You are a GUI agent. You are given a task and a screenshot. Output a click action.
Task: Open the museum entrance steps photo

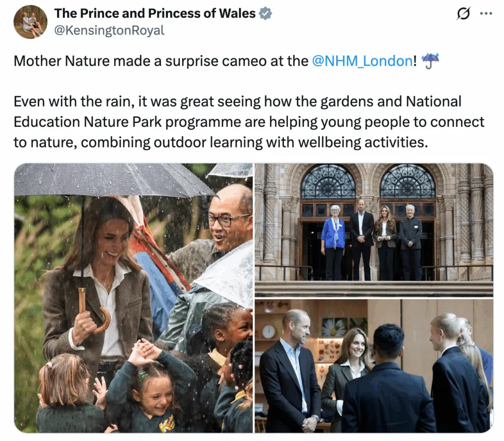pos(374,230)
